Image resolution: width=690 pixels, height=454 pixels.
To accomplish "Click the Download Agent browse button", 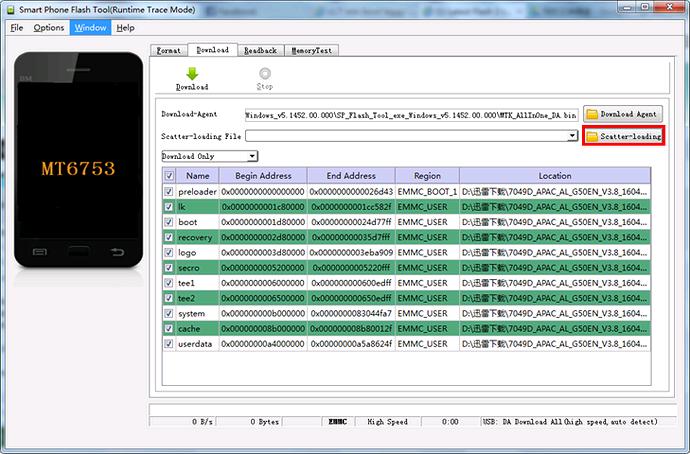I will (623, 114).
